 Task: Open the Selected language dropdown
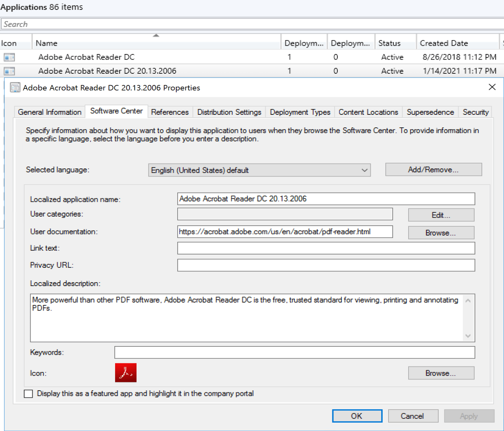coord(364,170)
